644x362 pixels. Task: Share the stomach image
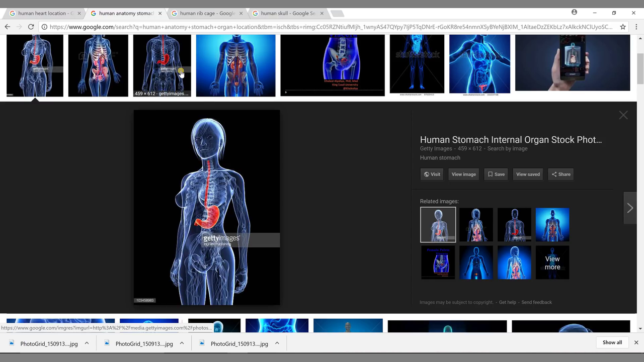560,174
